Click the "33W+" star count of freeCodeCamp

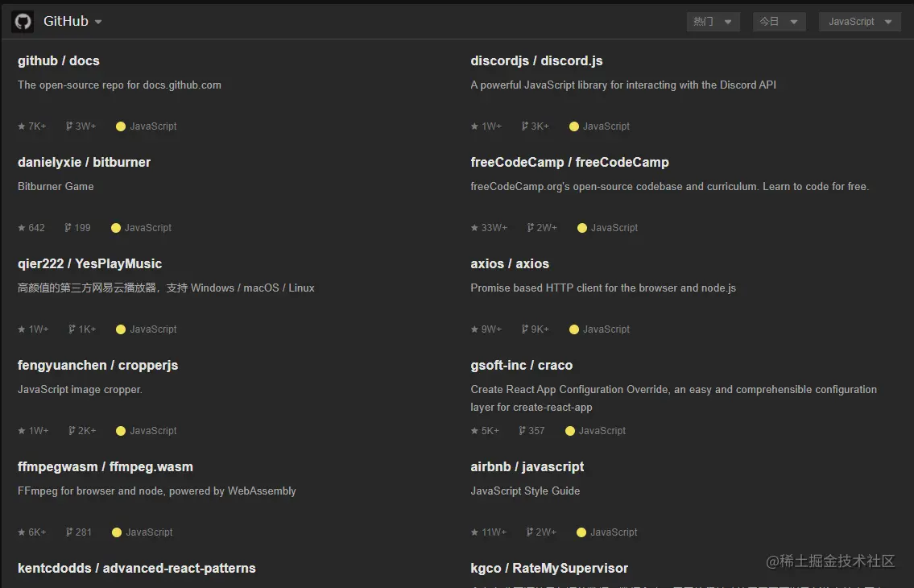point(494,227)
